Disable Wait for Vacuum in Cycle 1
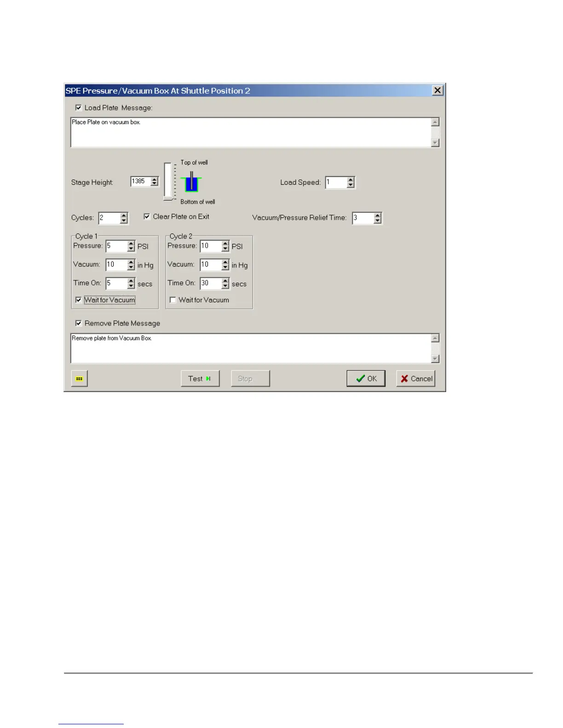The image size is (563, 728). pos(79,300)
